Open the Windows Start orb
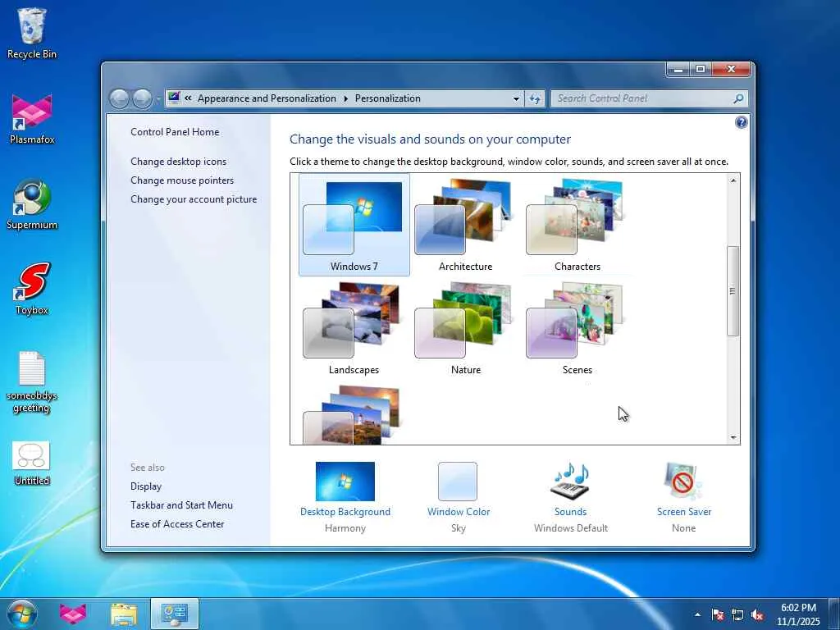The image size is (840, 630). pos(22,614)
